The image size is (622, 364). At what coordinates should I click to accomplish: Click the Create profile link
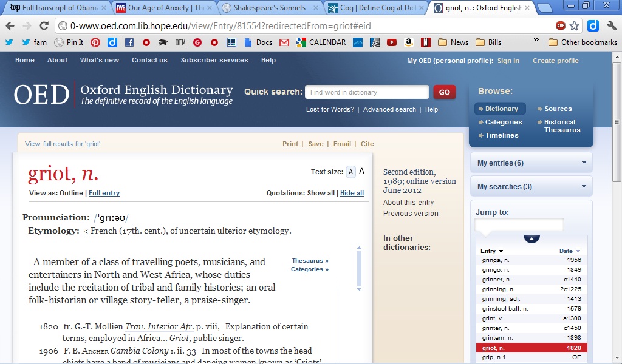(x=555, y=61)
